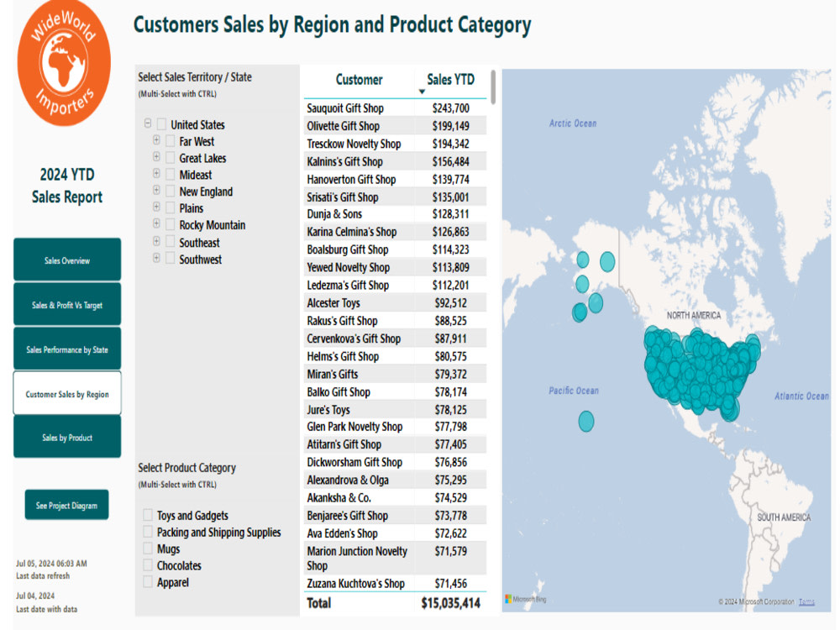Open the map Terms link
The image size is (840, 630).
click(x=806, y=601)
